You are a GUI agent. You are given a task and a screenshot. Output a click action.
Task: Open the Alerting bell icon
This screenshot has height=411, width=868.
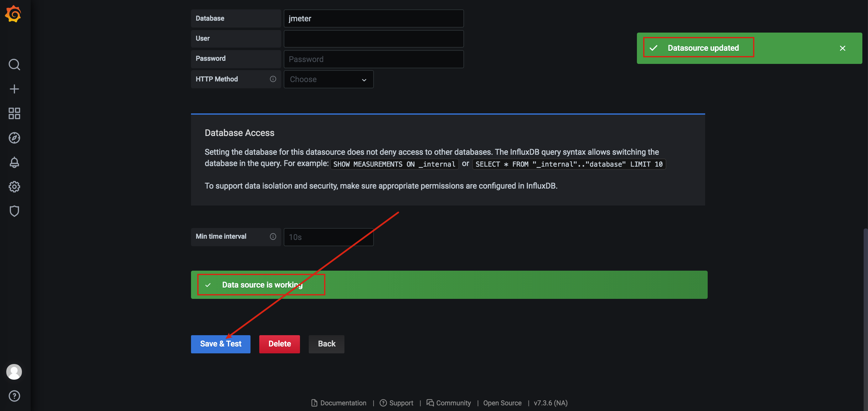coord(14,162)
